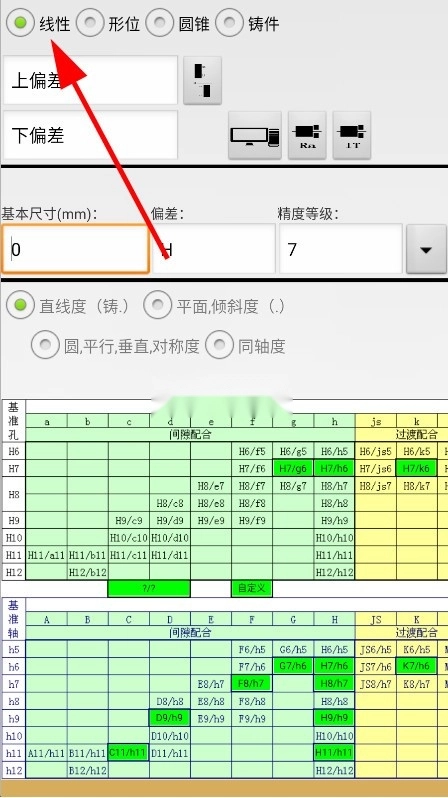Click the deviation swap icon beside 上偏差

pos(202,80)
